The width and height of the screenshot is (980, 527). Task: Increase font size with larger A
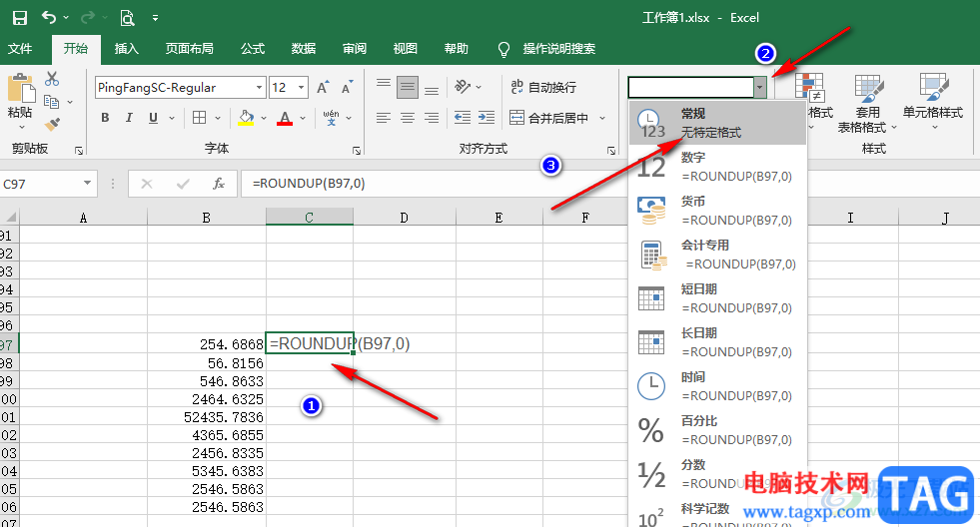(323, 88)
